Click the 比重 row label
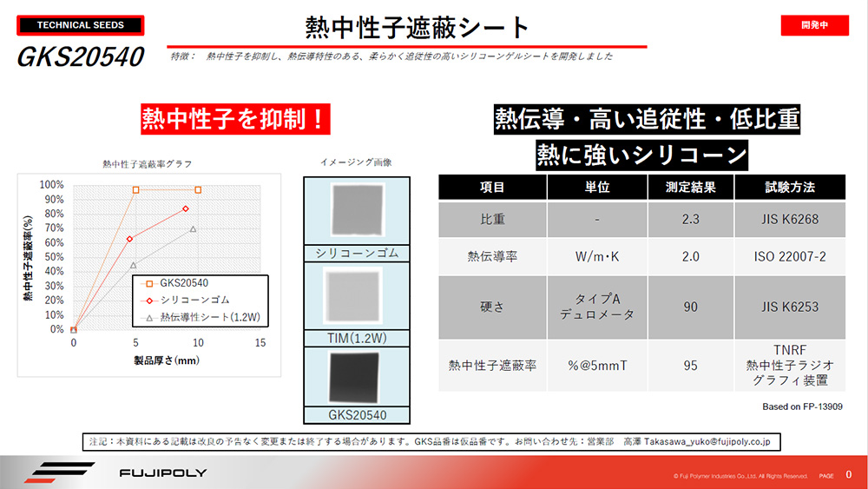868x489 pixels. coord(492,219)
